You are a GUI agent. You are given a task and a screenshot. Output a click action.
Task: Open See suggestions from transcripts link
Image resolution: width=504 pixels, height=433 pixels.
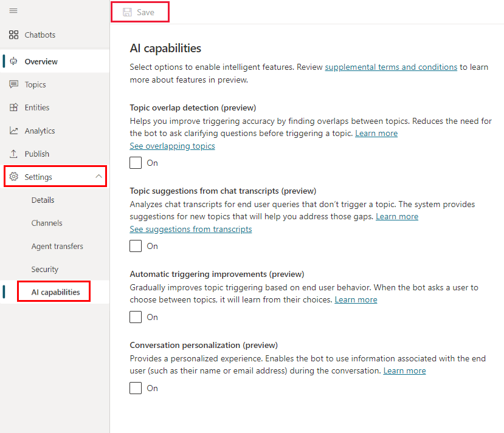point(191,229)
